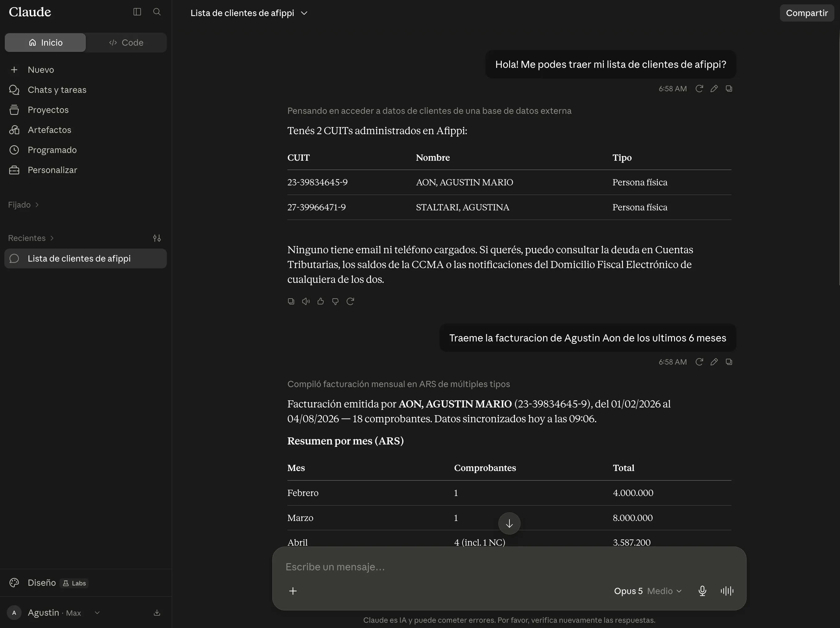The width and height of the screenshot is (840, 628).
Task: Open the Opus 5 Medio model selector
Action: click(x=648, y=591)
